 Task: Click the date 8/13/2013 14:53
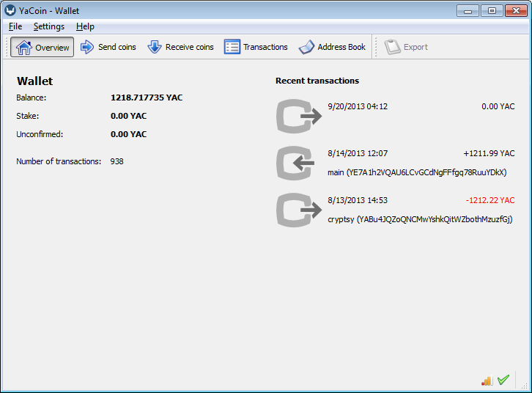tap(358, 200)
